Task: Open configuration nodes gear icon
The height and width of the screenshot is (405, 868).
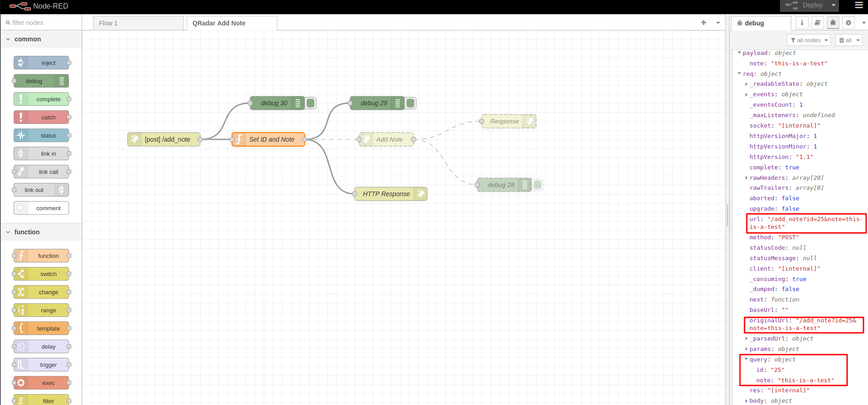Action: pyautogui.click(x=848, y=23)
